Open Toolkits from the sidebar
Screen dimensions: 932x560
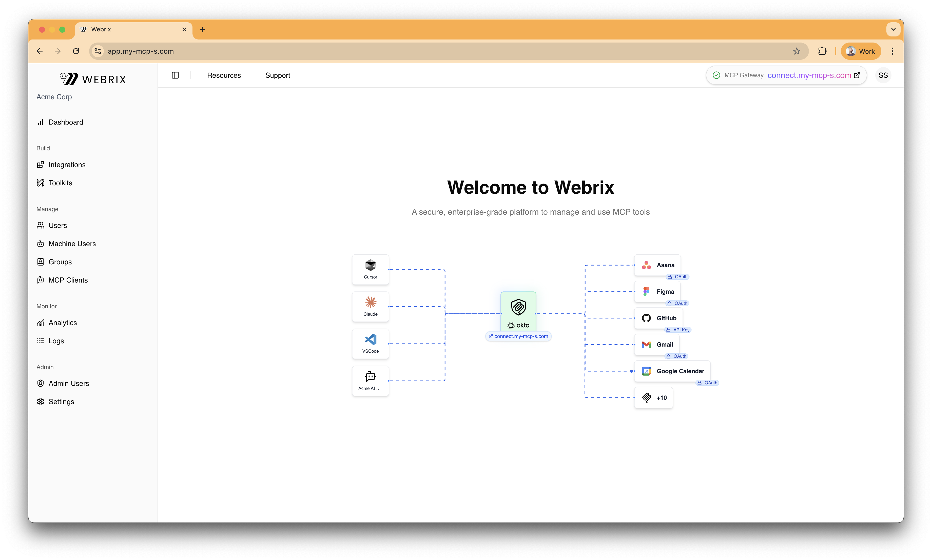click(x=60, y=183)
